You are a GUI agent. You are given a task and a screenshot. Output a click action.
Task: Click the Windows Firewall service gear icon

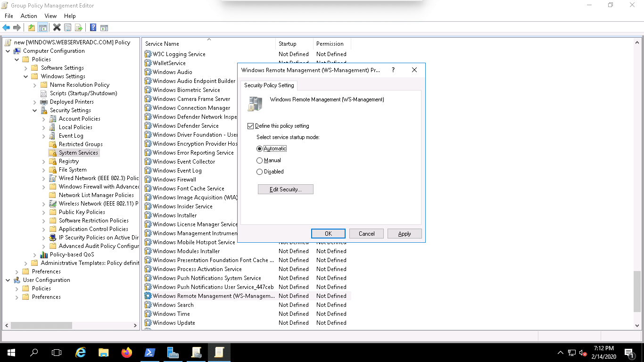pyautogui.click(x=148, y=180)
